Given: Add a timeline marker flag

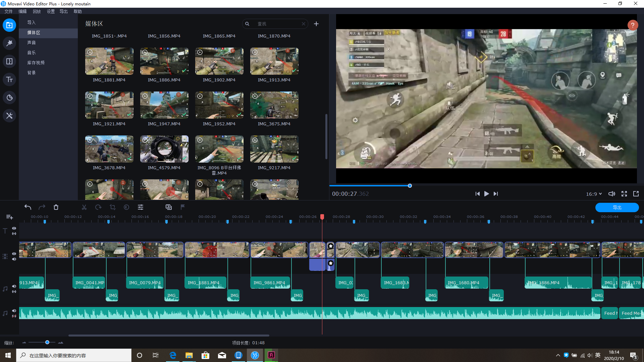Looking at the screenshot, I should [183, 207].
